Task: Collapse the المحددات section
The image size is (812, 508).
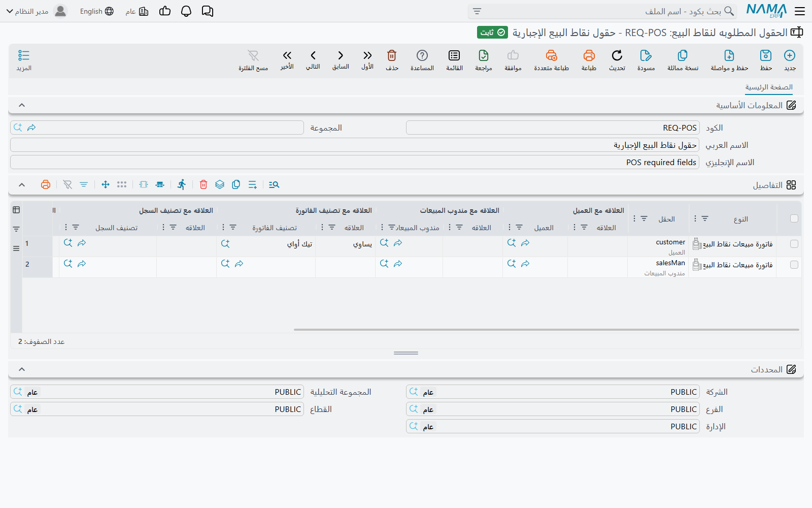Action: click(x=22, y=369)
